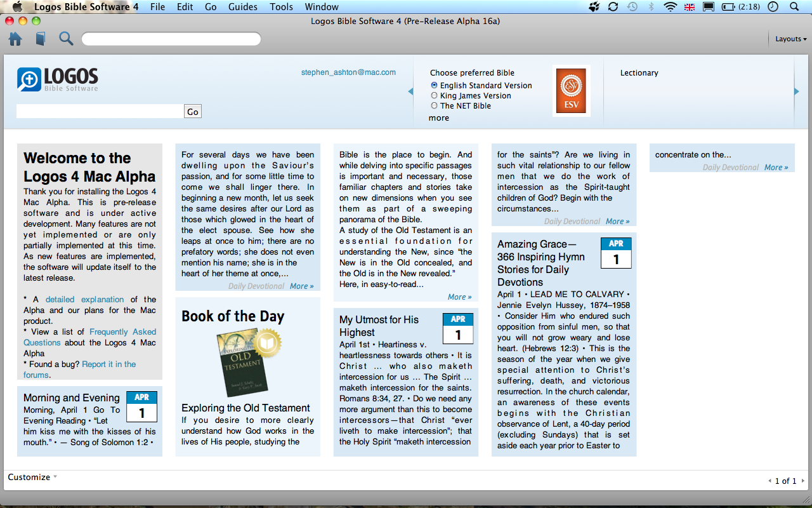Screen dimensions: 812x508
Task: Open the Guides menu
Action: (x=242, y=7)
